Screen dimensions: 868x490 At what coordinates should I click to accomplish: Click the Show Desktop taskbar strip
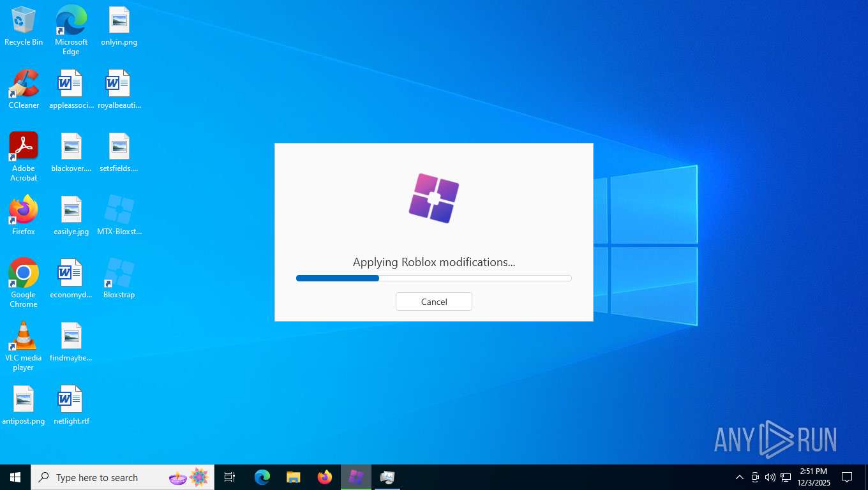(x=865, y=477)
